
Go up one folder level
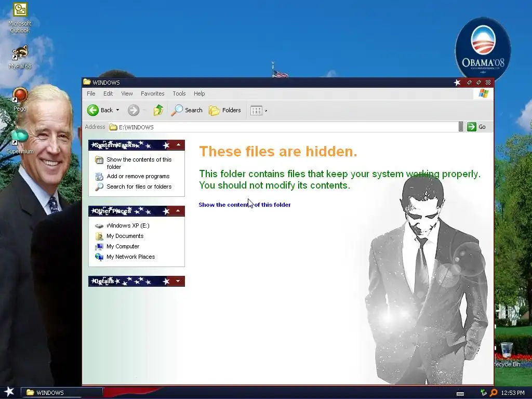[x=158, y=110]
